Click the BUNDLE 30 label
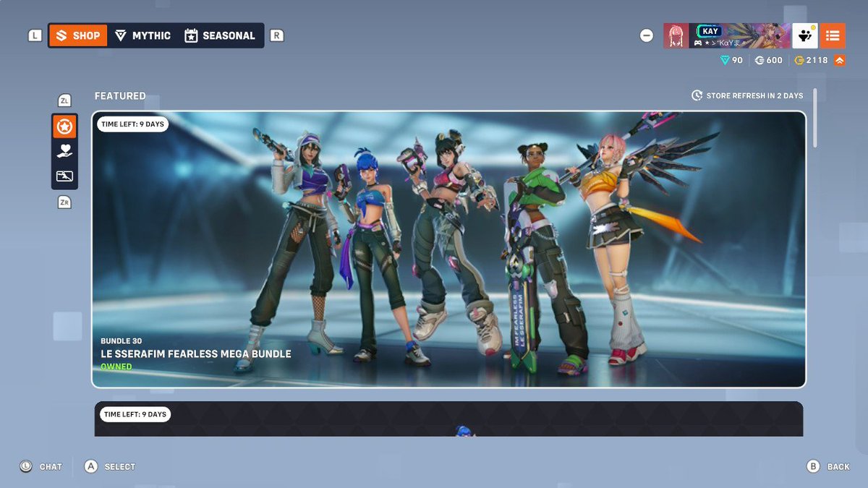 coord(122,341)
